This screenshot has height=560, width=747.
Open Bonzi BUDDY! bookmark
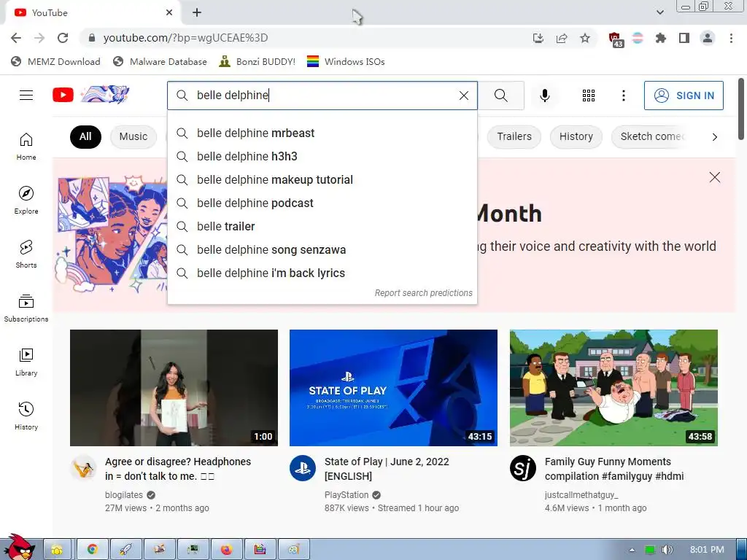pyautogui.click(x=258, y=61)
